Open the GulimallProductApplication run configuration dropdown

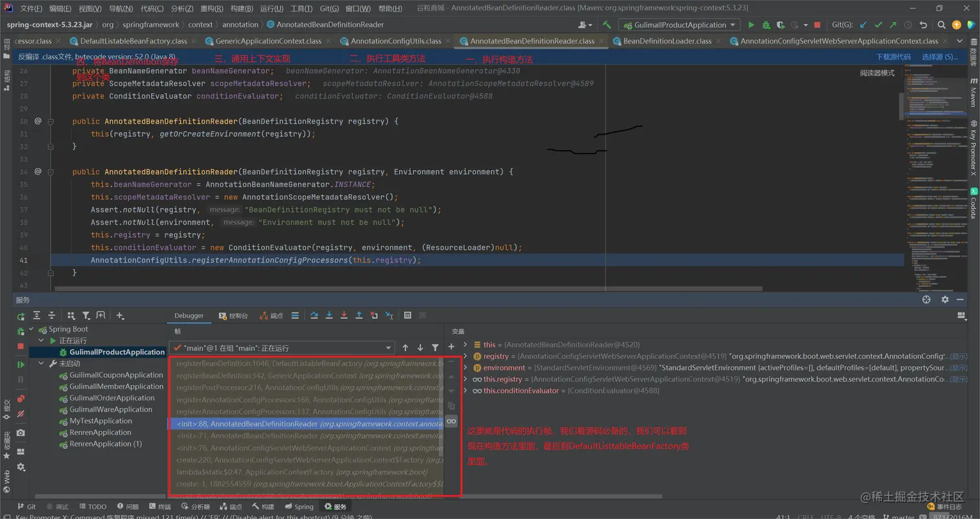pyautogui.click(x=679, y=25)
